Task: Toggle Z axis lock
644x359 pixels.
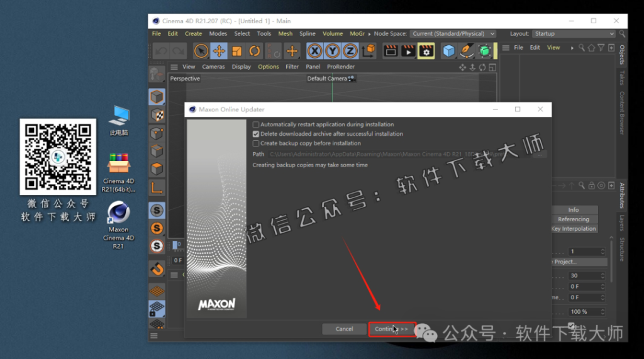Action: (350, 51)
